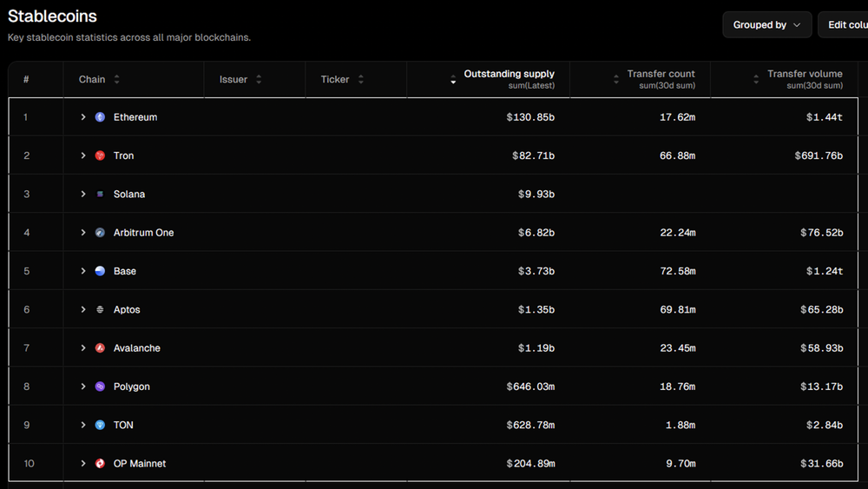Expand the Ethereum row
This screenshot has width=868, height=489.
coord(83,117)
